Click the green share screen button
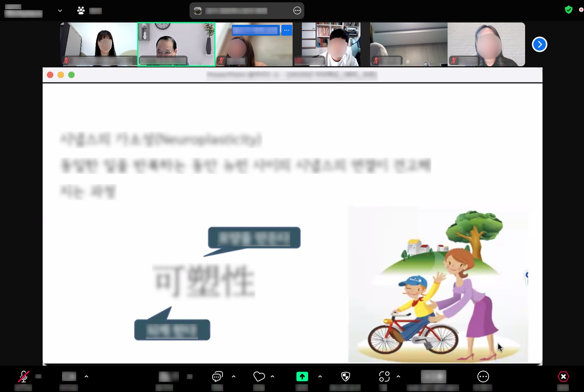Viewport: 584px width, 392px height. pyautogui.click(x=302, y=377)
